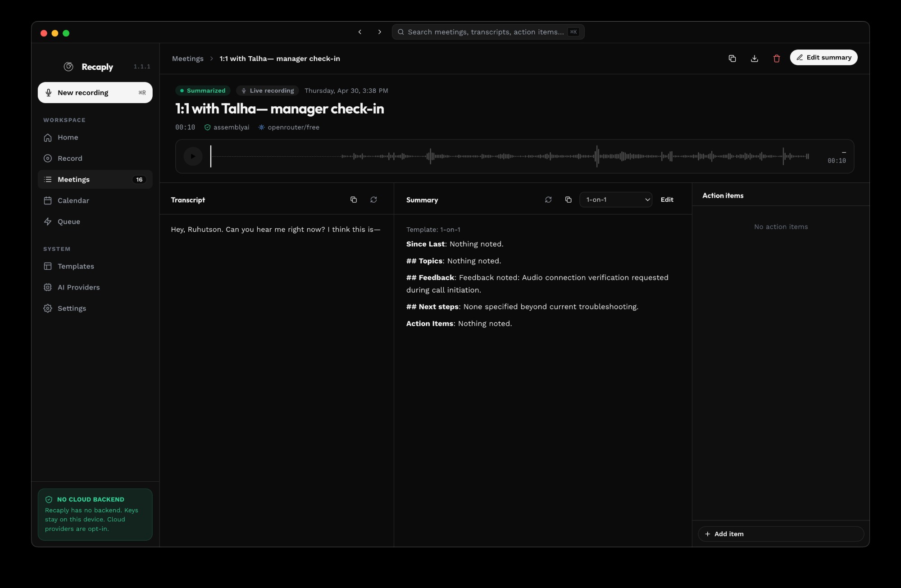Click the Edit summary button
Viewport: 901px width, 588px height.
[824, 58]
